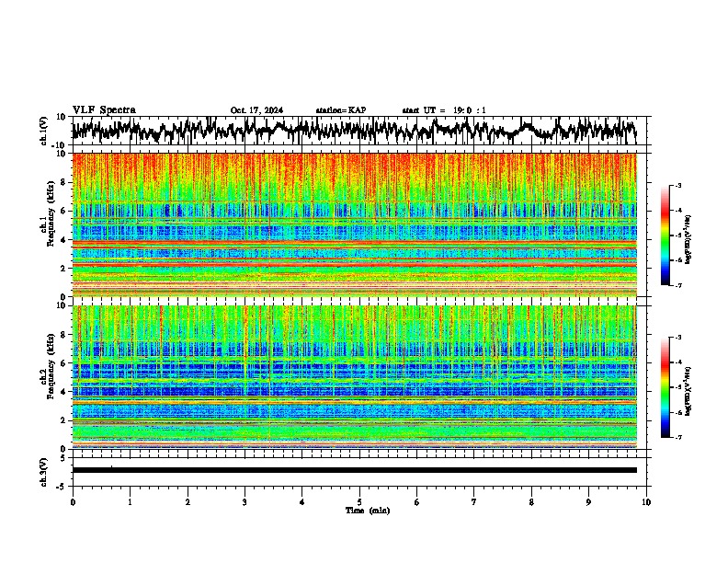Click the '8' kHz tick on ch.2 axis
The image size is (728, 563).
pos(63,335)
